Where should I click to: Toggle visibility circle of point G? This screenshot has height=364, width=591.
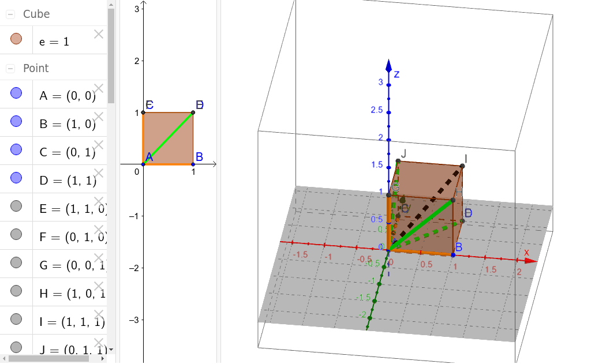pyautogui.click(x=16, y=262)
